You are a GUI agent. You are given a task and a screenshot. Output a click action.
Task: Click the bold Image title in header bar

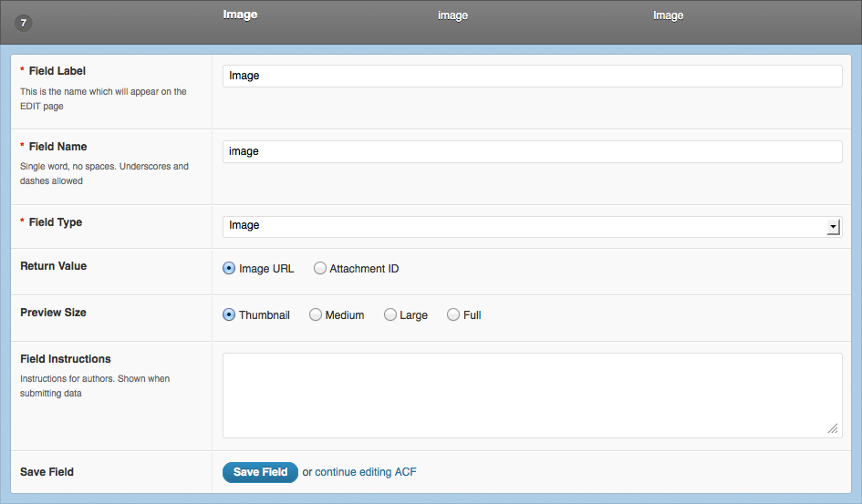pos(240,15)
